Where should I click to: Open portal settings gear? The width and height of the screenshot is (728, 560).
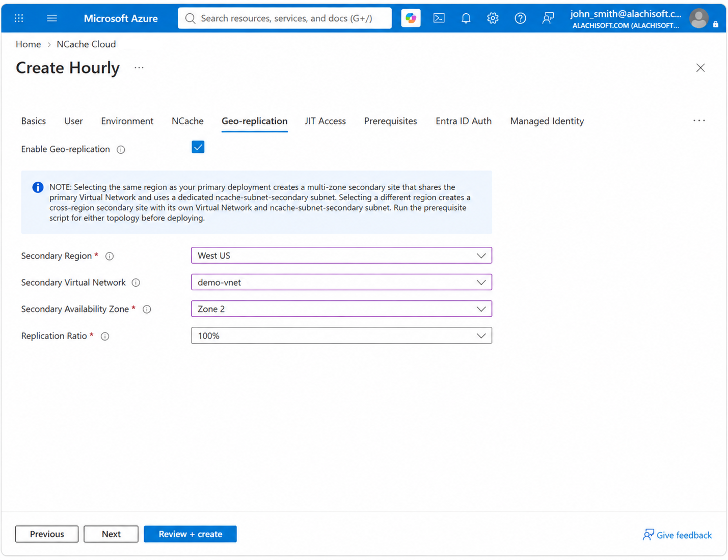click(x=493, y=18)
